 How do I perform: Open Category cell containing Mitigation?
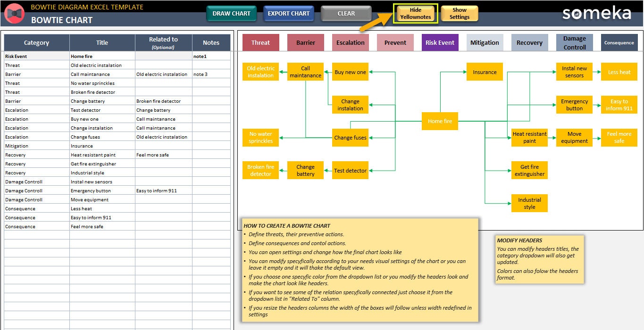point(37,146)
